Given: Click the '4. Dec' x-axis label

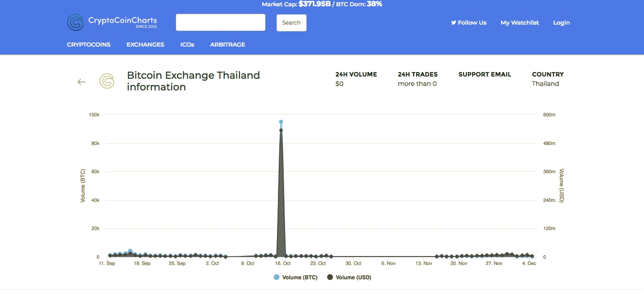Looking at the screenshot, I should tap(529, 263).
